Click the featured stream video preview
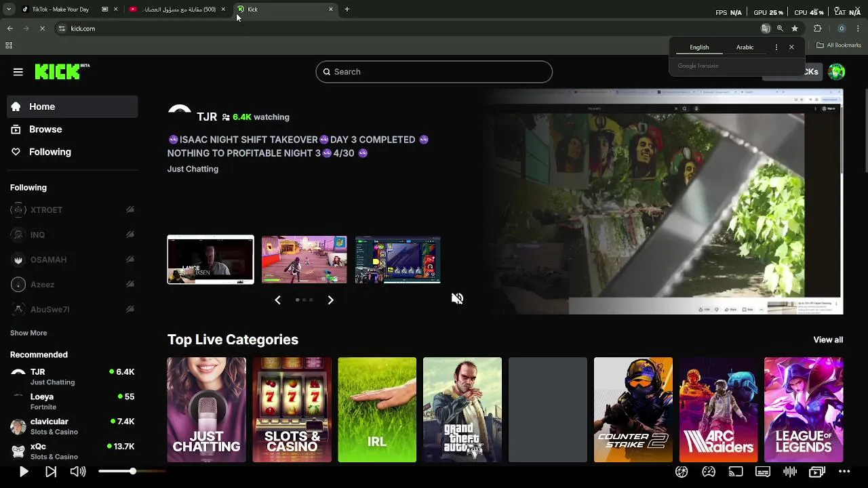This screenshot has width=868, height=488. [x=665, y=202]
